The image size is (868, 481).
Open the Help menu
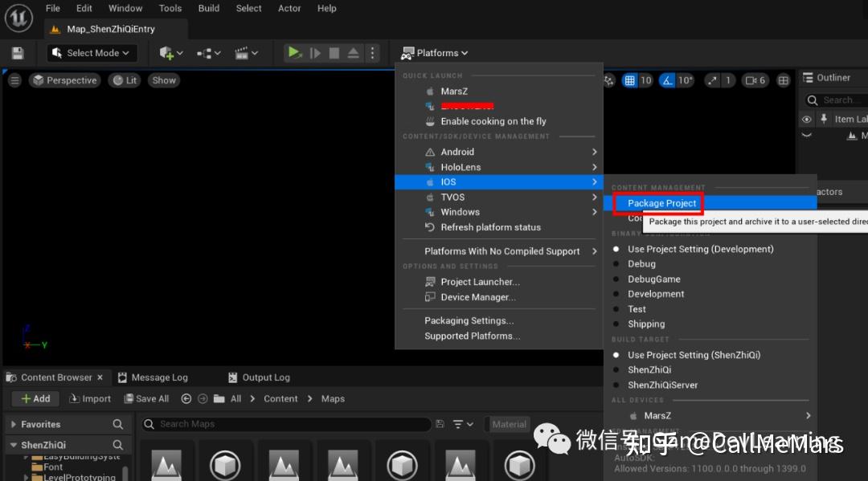[x=326, y=8]
